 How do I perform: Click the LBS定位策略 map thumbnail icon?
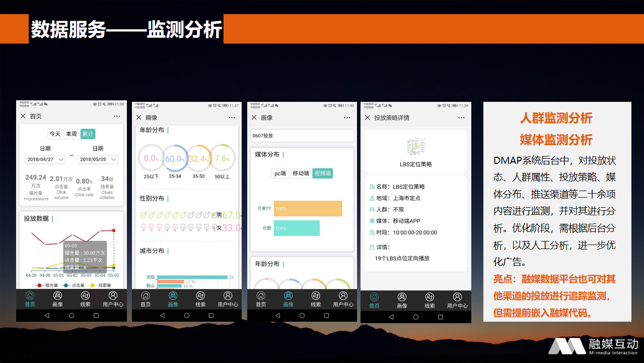416,147
